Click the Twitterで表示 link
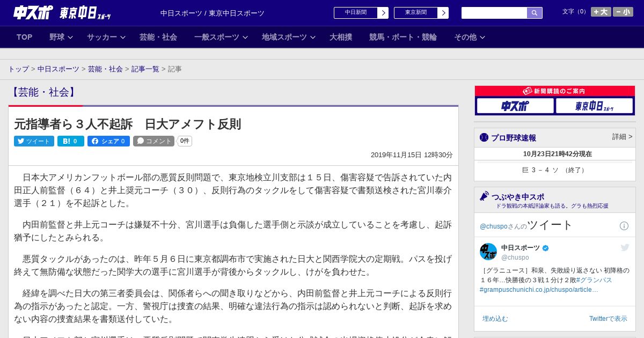This screenshot has width=644, height=338. click(608, 319)
